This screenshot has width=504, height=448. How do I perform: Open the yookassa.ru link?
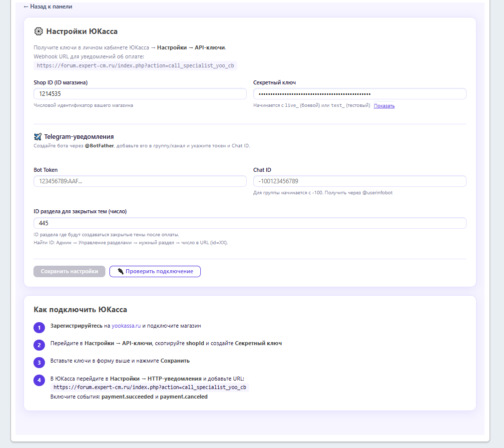coord(126,326)
